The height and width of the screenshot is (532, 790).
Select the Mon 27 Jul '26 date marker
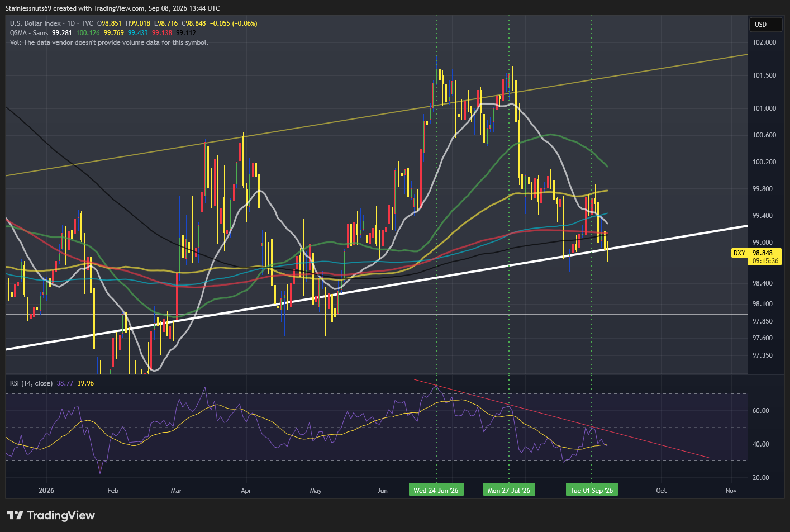[x=509, y=491]
